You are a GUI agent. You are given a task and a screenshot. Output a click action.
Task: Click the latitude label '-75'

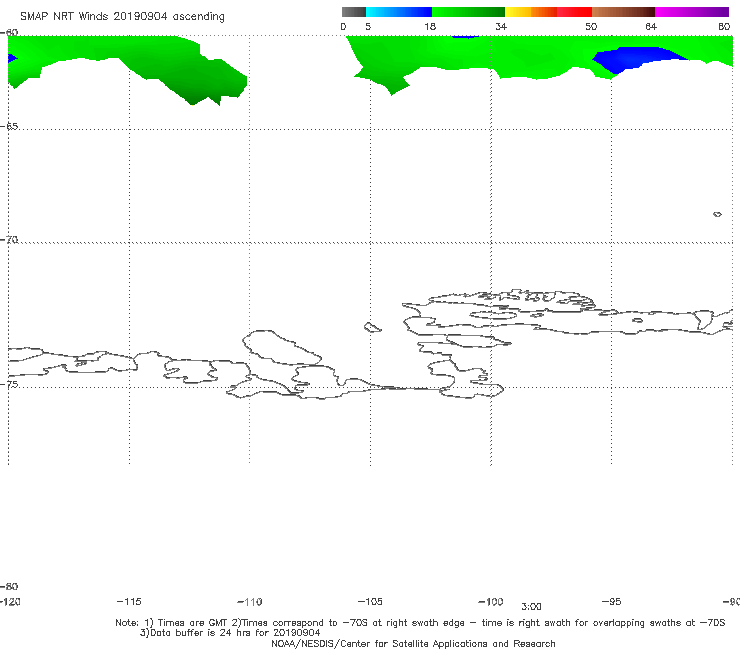[9, 384]
